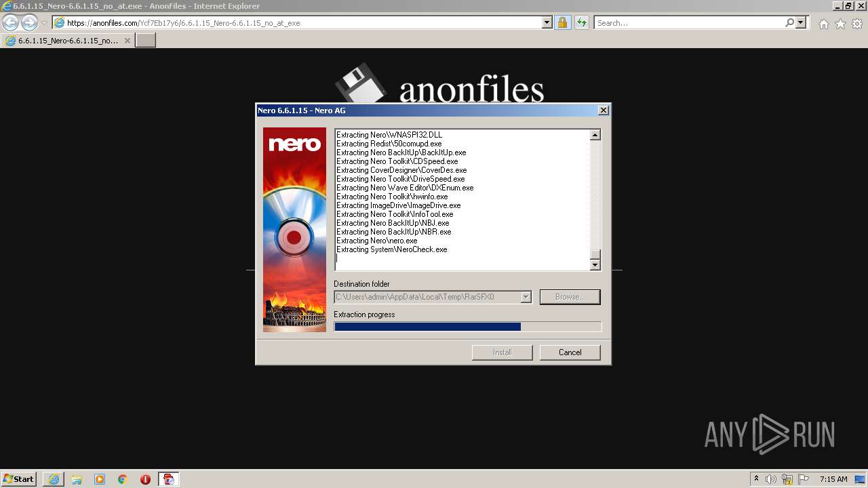868x488 pixels.
Task: Select the 'Extracting Nero BackItUp\BackItUp.exe' line
Action: point(401,152)
